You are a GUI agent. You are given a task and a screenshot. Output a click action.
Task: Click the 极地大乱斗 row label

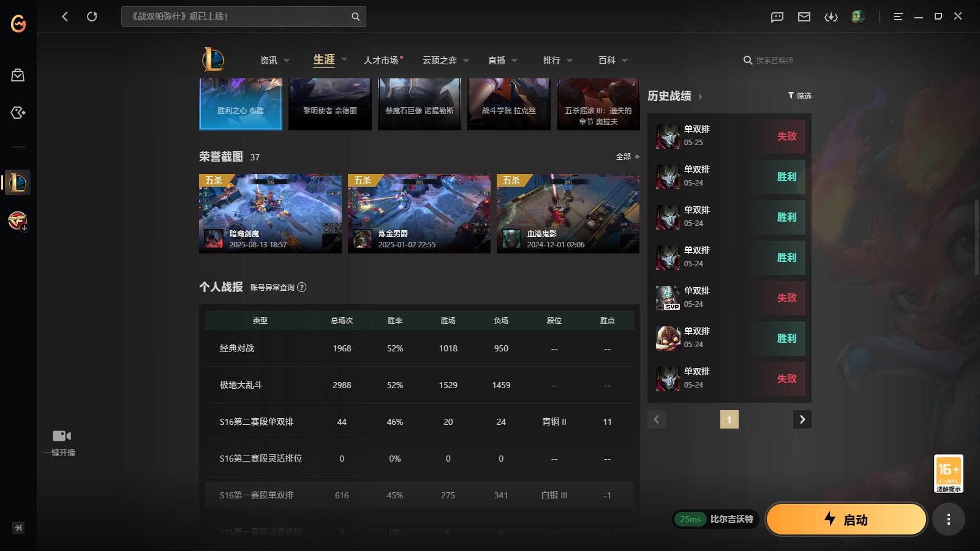click(241, 385)
